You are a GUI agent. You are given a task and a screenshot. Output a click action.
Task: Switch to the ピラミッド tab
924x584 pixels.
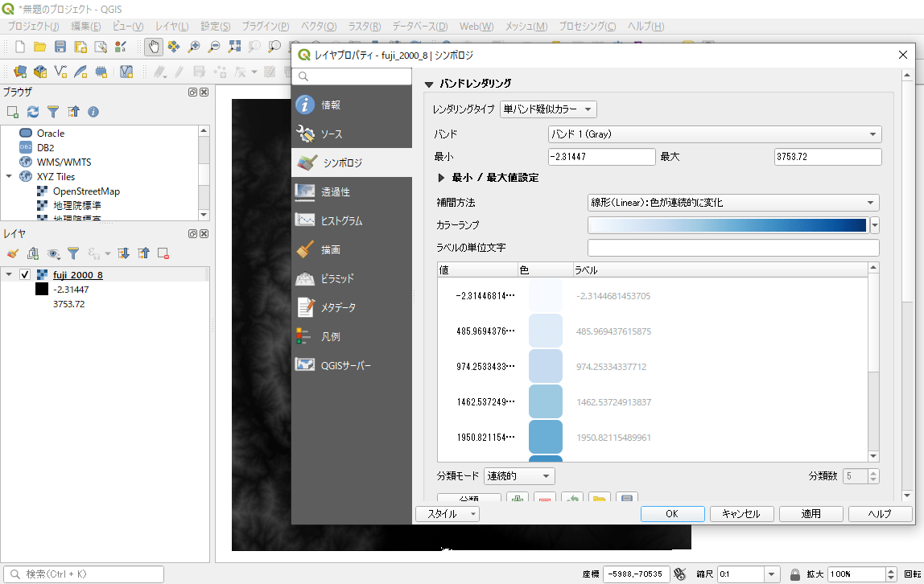click(x=352, y=278)
